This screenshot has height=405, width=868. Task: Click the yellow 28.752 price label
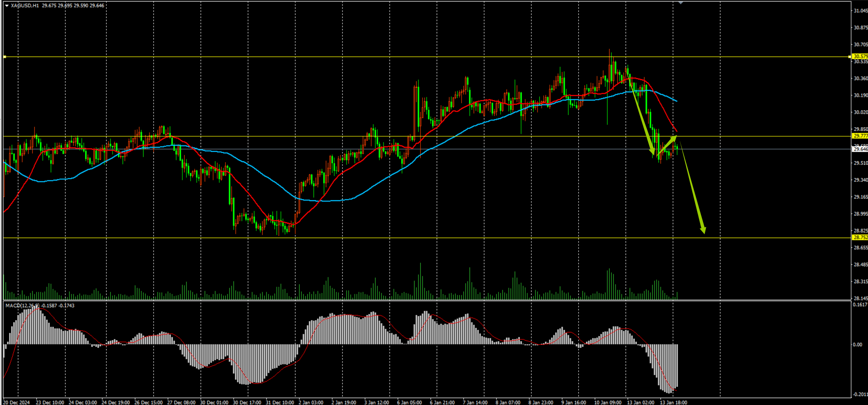[860, 238]
